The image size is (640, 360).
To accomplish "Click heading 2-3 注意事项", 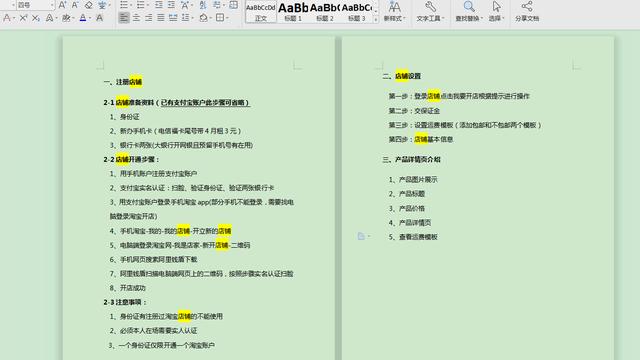I will [125, 302].
